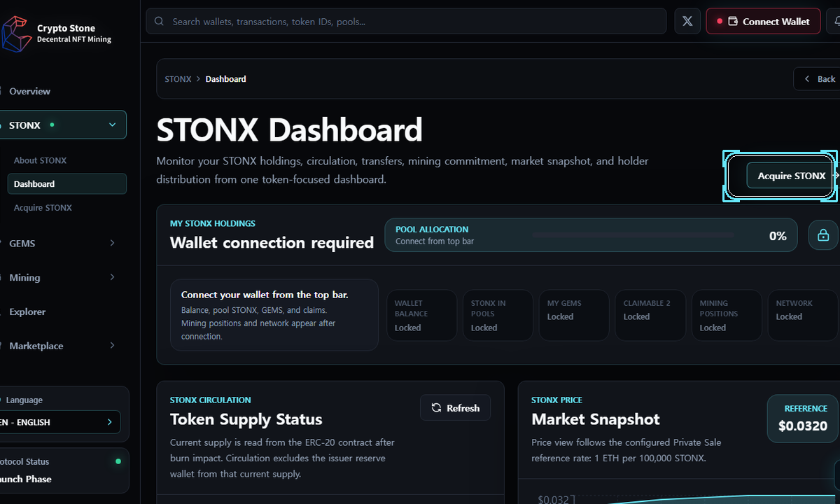Image resolution: width=840 pixels, height=504 pixels.
Task: Click the Mining Positions locked card
Action: tap(727, 316)
